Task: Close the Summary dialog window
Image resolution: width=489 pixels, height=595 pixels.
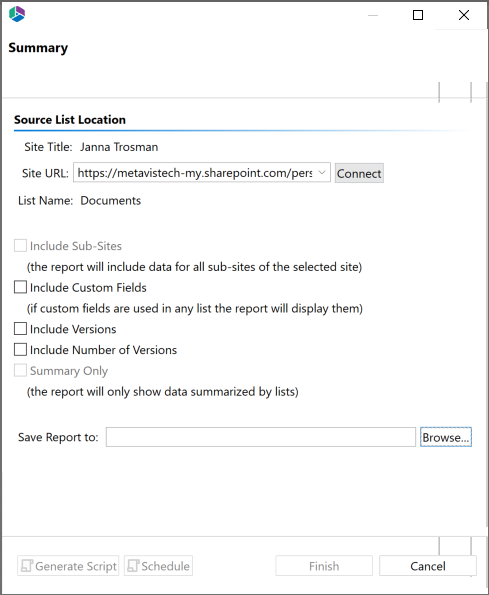Action: (x=464, y=15)
